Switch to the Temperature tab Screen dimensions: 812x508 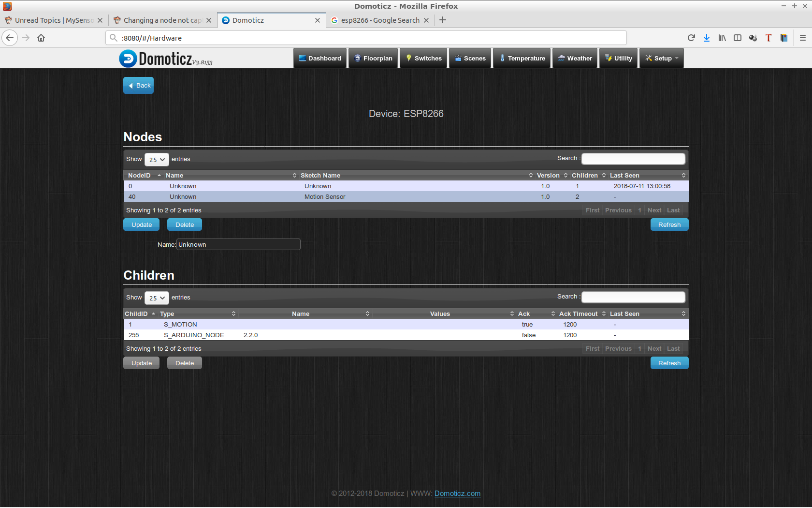click(x=522, y=59)
